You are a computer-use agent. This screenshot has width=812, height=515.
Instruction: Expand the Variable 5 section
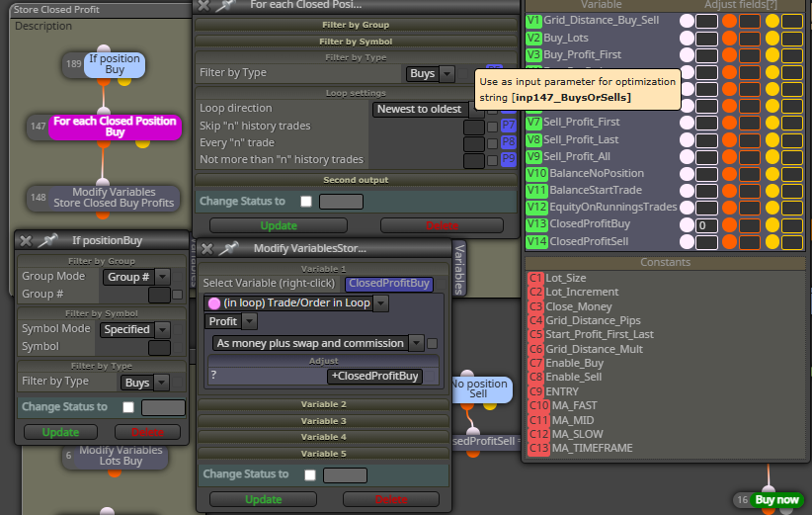click(x=324, y=454)
